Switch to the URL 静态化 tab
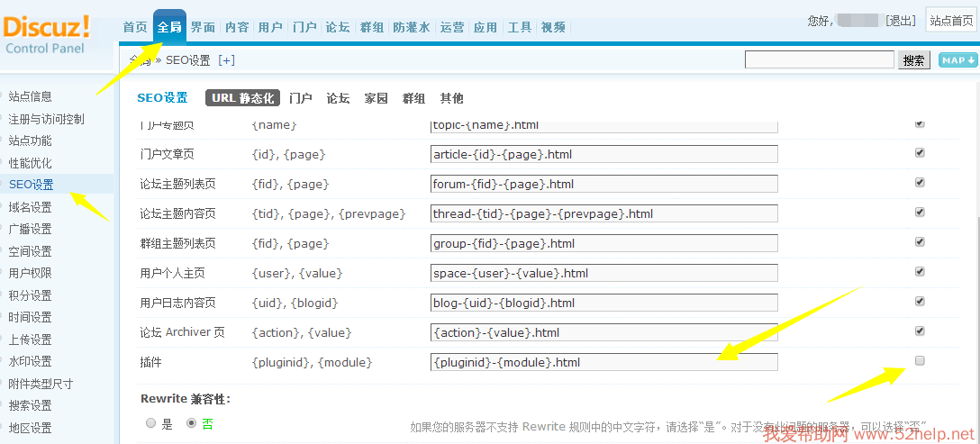 (x=242, y=98)
